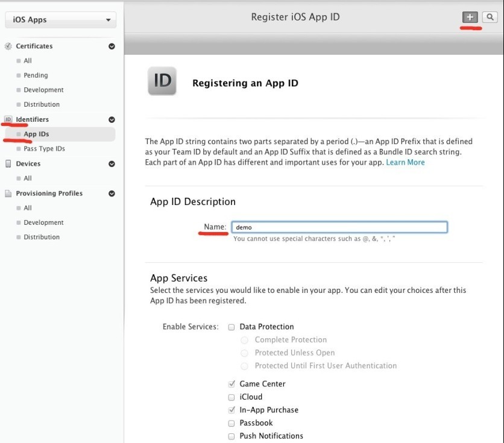Click the App Services heading
504x443 pixels.
pyautogui.click(x=178, y=278)
